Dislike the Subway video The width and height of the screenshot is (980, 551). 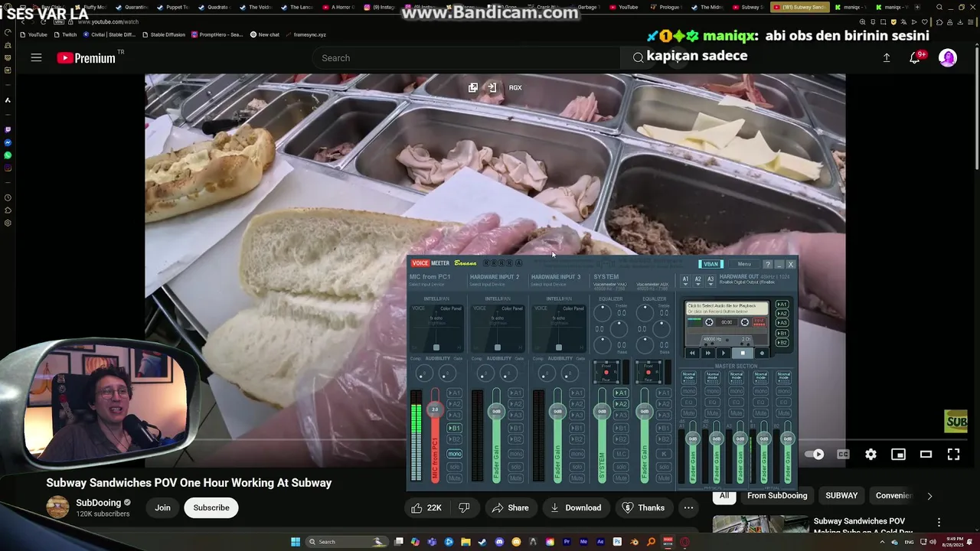coord(464,507)
